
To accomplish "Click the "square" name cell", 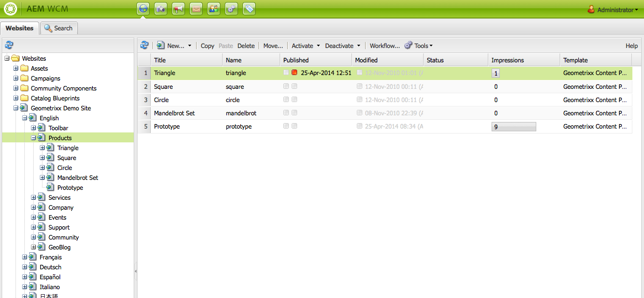I will 251,87.
